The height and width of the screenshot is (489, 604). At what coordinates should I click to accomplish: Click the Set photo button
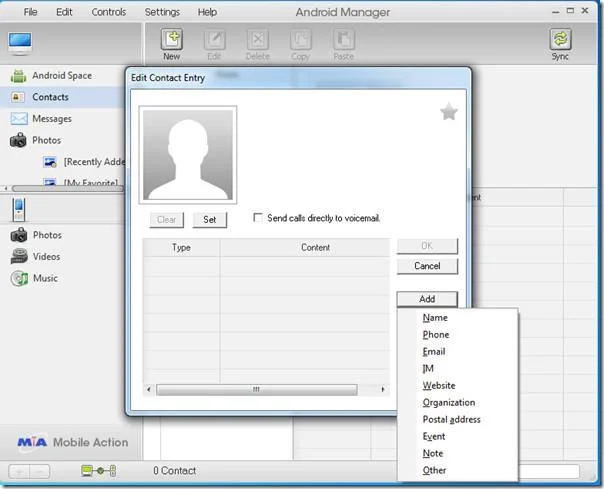[x=210, y=220]
